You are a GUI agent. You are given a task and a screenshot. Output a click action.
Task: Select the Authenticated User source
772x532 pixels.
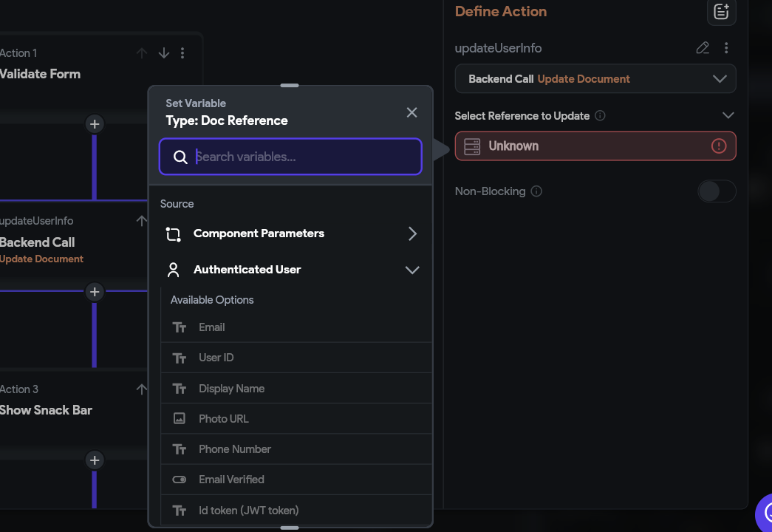[x=290, y=270]
